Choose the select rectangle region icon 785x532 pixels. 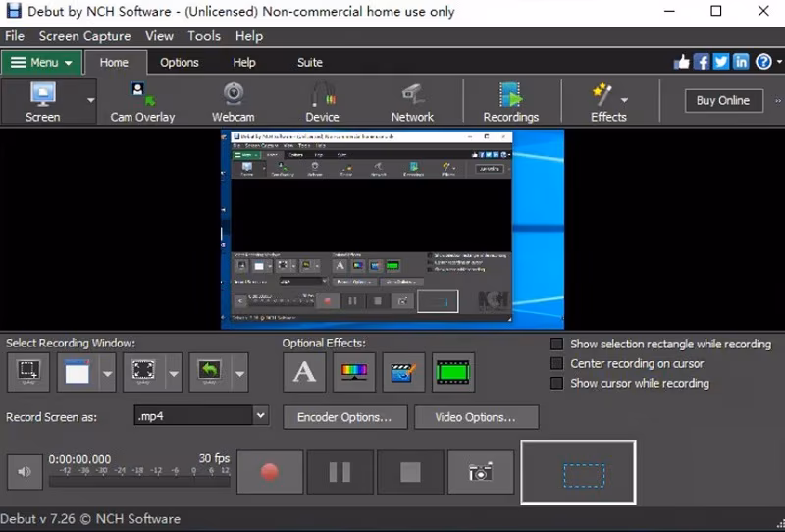click(x=28, y=372)
